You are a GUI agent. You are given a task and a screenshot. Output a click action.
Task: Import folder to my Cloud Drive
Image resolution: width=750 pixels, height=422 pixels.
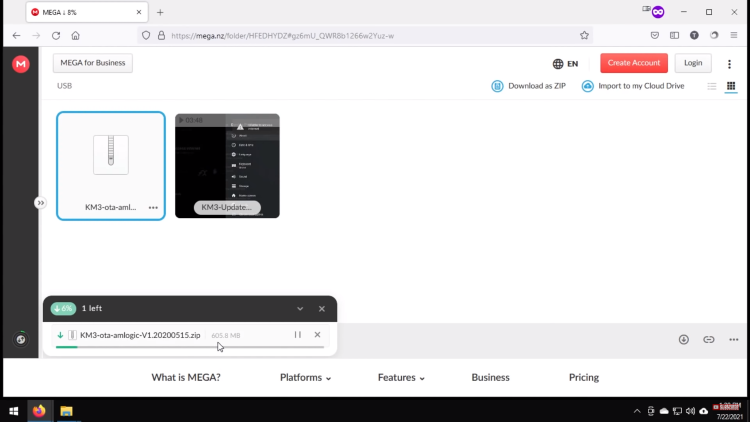pyautogui.click(x=633, y=86)
